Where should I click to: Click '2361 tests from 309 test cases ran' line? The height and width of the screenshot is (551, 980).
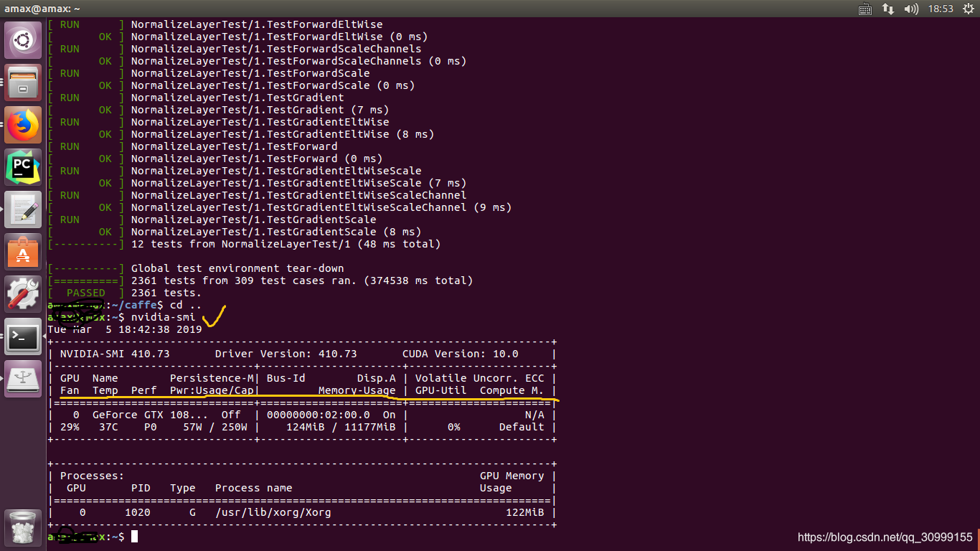click(x=302, y=281)
